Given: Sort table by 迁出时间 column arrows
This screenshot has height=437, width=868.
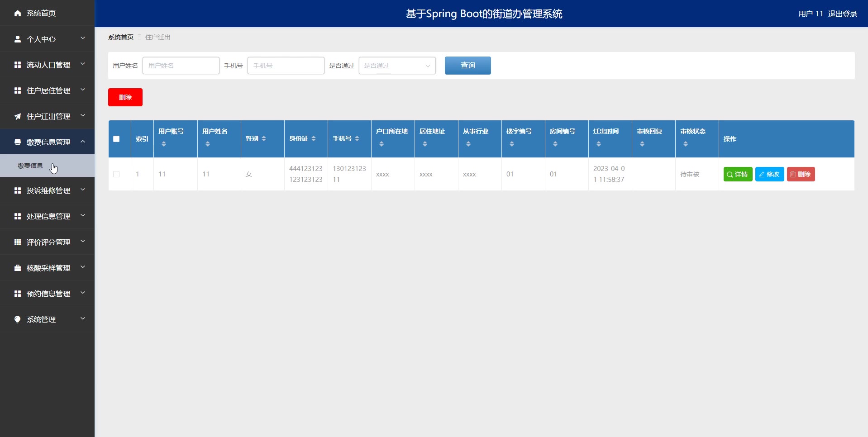Looking at the screenshot, I should pos(599,144).
